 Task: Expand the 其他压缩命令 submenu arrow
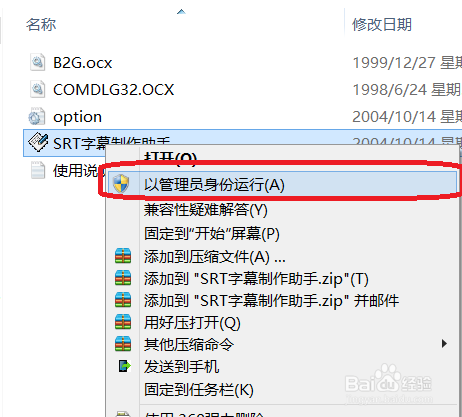[444, 343]
